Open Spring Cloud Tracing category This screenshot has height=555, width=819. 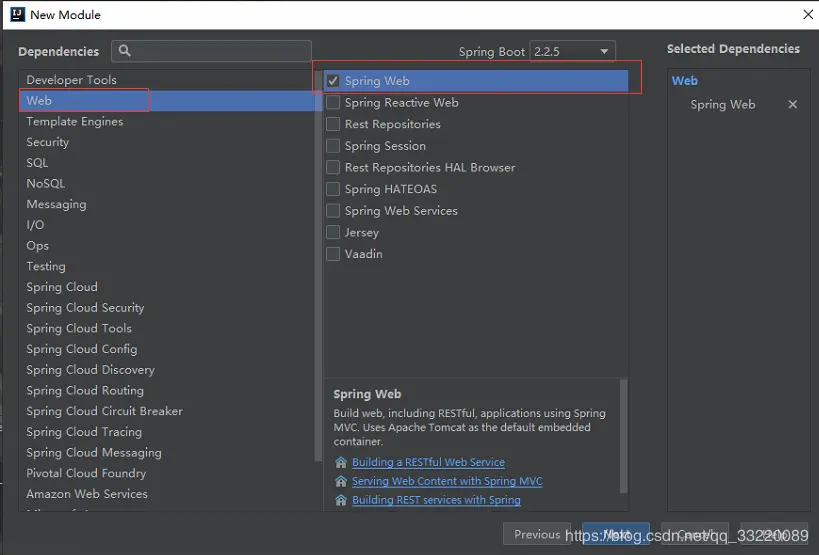(167, 432)
